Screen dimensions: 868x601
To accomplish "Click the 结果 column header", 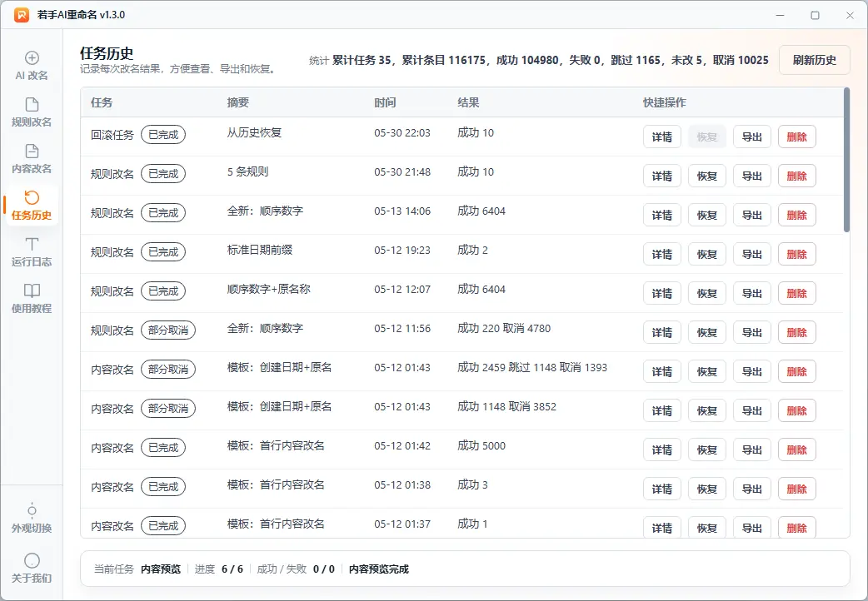I will (468, 102).
